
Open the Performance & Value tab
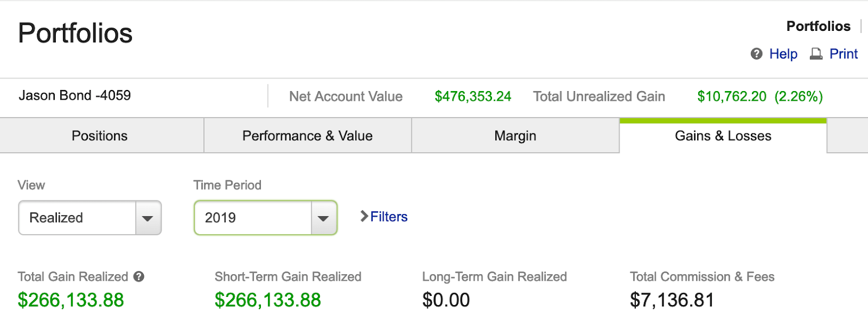click(307, 136)
